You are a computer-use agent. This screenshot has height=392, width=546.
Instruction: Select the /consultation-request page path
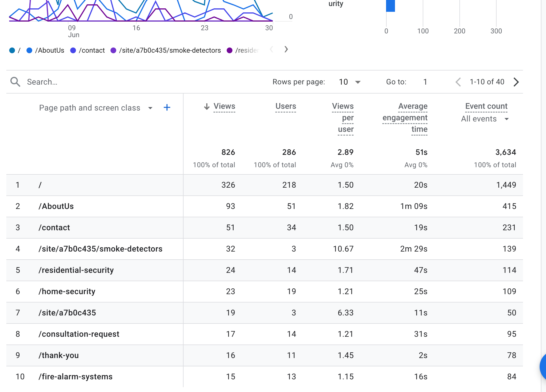(79, 334)
